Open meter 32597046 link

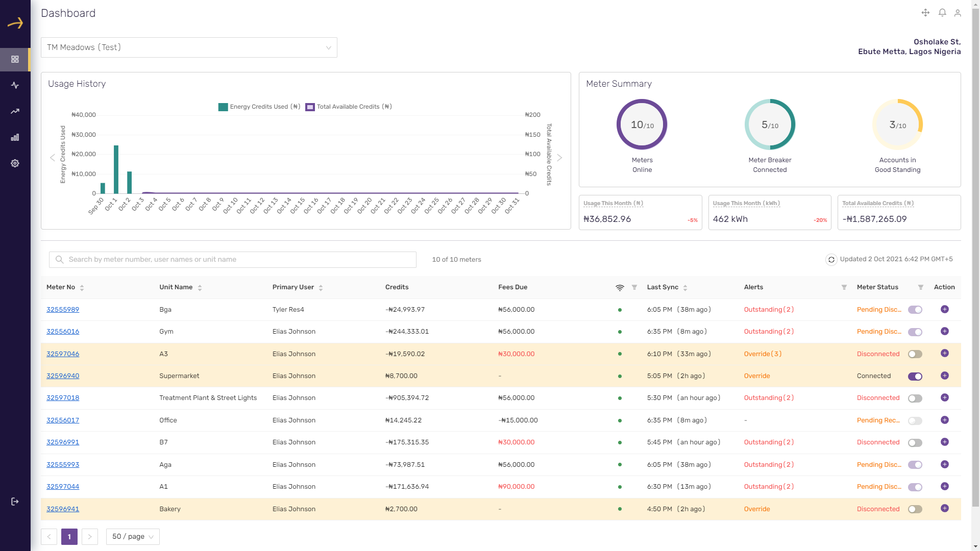63,354
